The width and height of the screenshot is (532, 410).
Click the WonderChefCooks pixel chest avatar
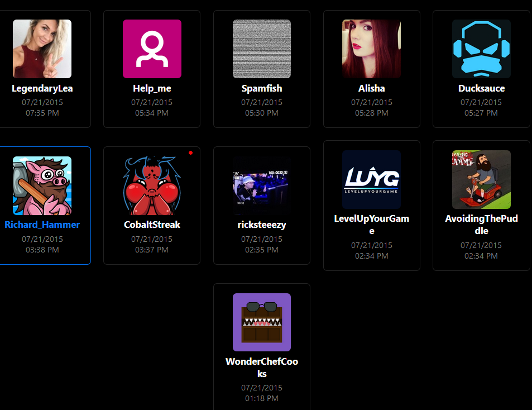(x=262, y=322)
